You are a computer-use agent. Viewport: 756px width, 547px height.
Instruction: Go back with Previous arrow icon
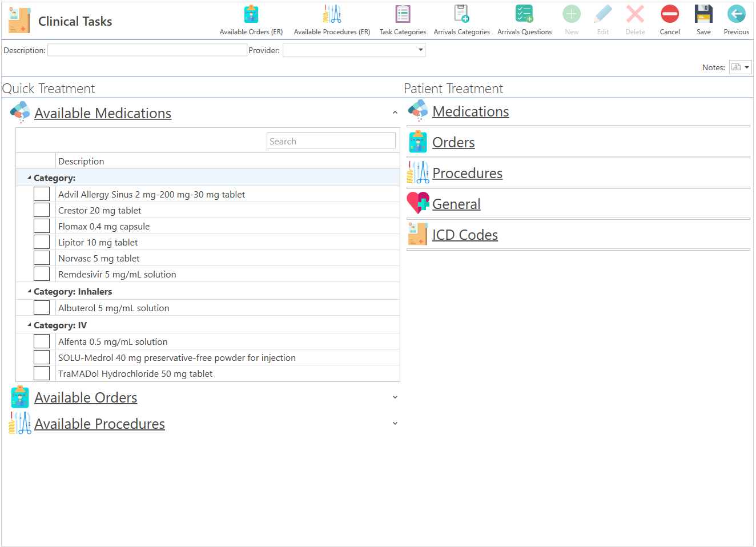point(737,14)
